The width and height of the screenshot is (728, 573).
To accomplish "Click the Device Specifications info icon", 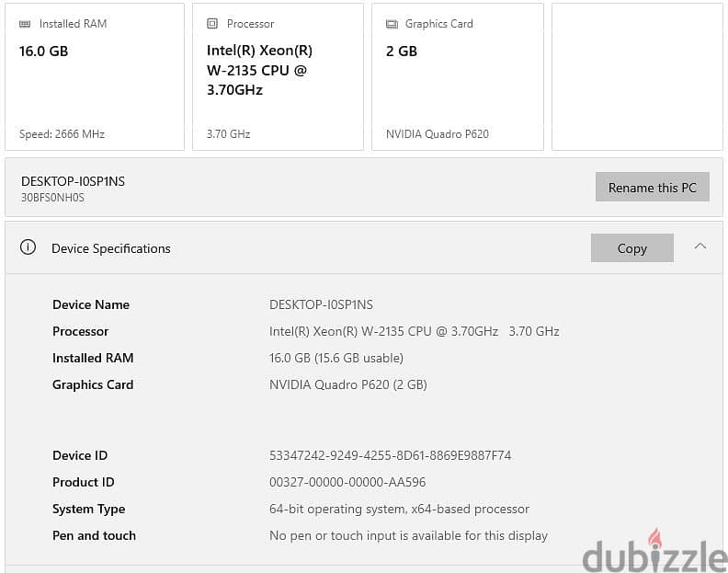I will 28,246.
